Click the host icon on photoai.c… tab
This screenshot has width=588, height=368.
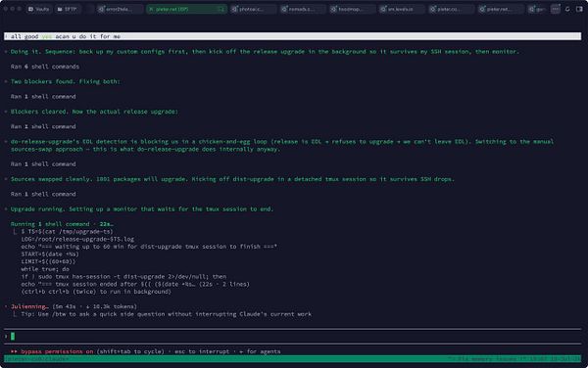(235, 9)
